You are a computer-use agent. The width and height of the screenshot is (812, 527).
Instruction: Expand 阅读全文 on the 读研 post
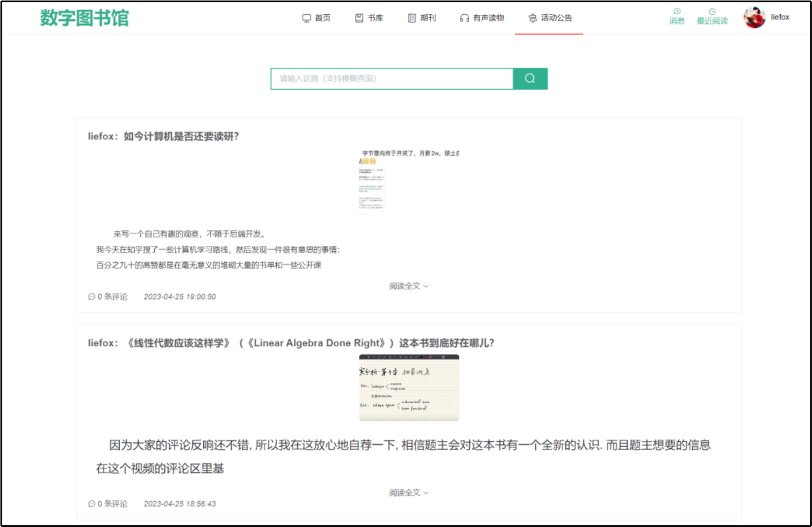point(408,286)
